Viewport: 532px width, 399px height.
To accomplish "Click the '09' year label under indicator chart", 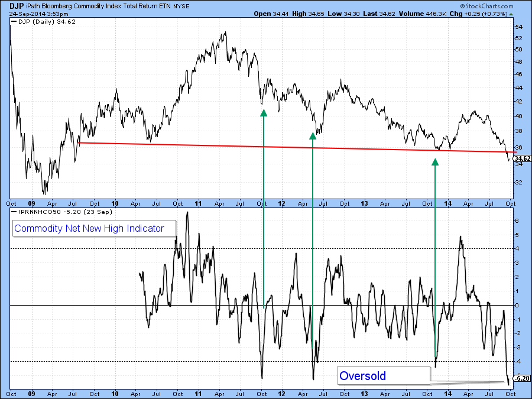I will tap(31, 394).
